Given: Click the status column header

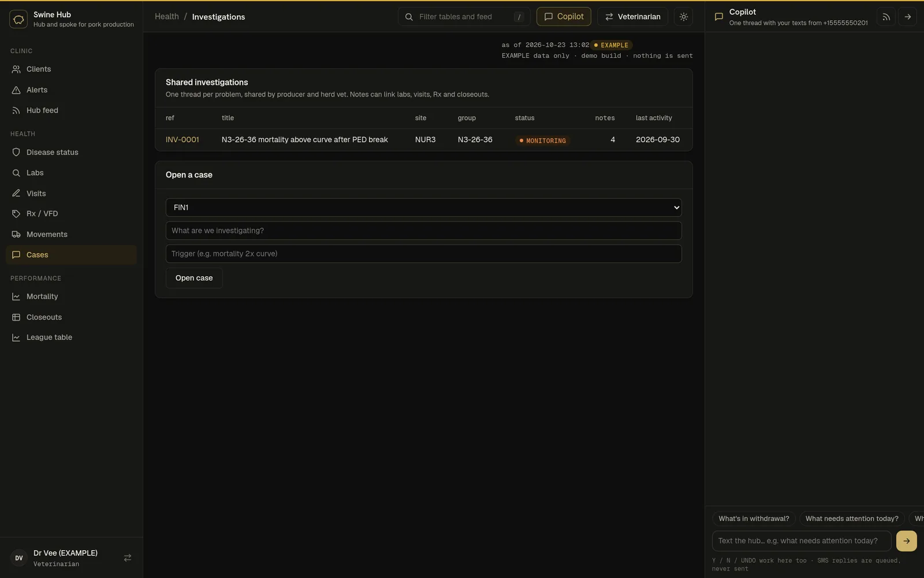Looking at the screenshot, I should 525,118.
